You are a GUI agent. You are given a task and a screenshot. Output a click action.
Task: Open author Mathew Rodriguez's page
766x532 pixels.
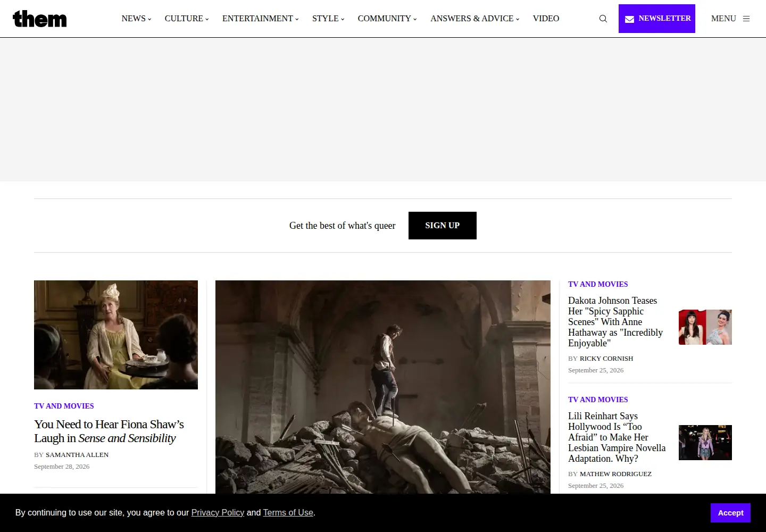coord(615,474)
